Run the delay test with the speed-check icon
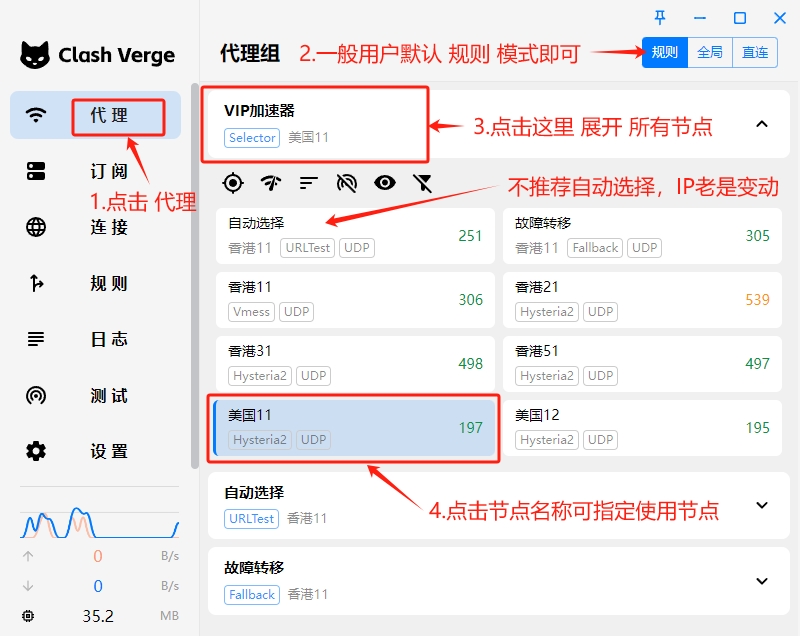Screen dimensions: 800x636 tap(271, 183)
